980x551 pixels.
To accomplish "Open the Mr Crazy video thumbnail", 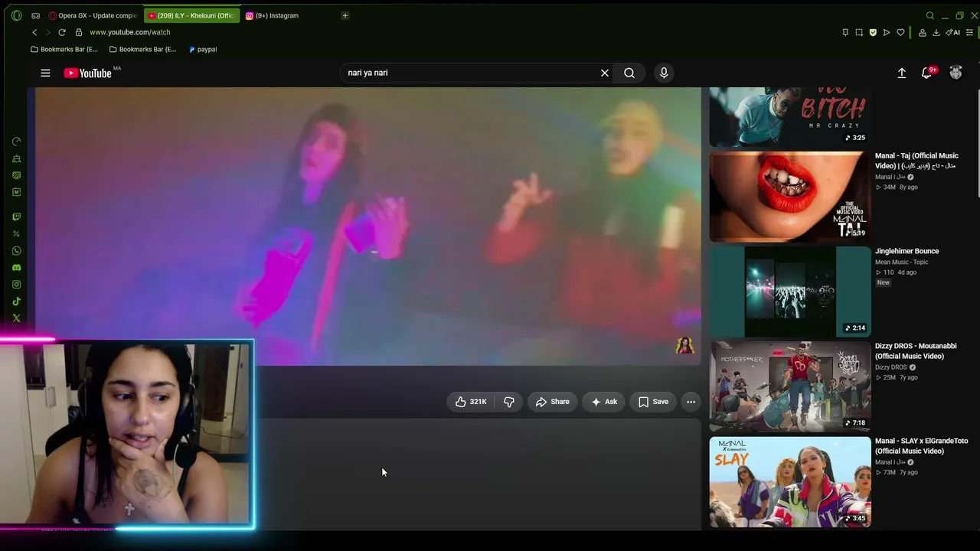I will [x=790, y=117].
